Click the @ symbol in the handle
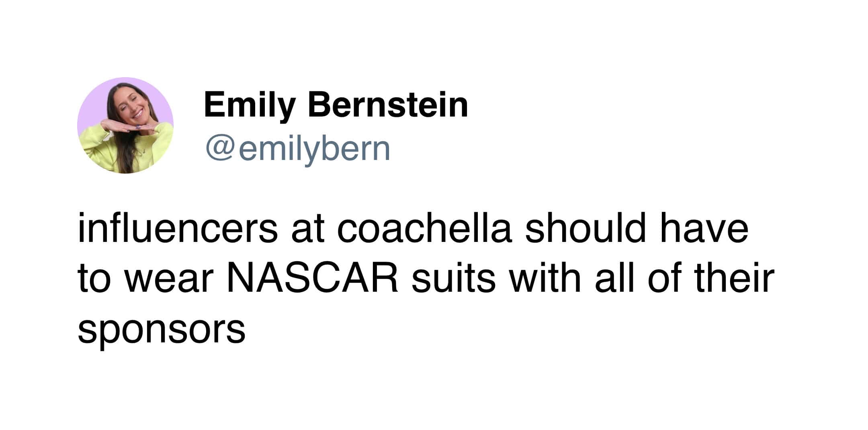Image resolution: width=868 pixels, height=430 pixels. pos(220,149)
